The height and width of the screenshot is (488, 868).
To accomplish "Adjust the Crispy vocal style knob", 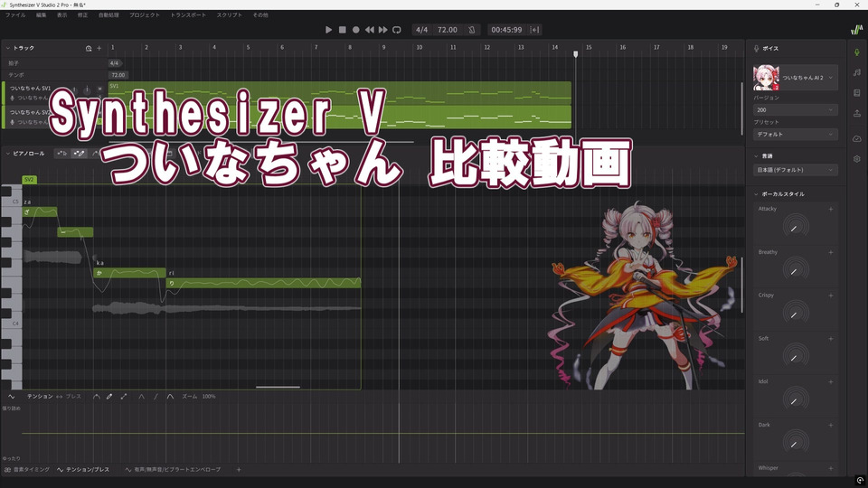I will (x=796, y=314).
